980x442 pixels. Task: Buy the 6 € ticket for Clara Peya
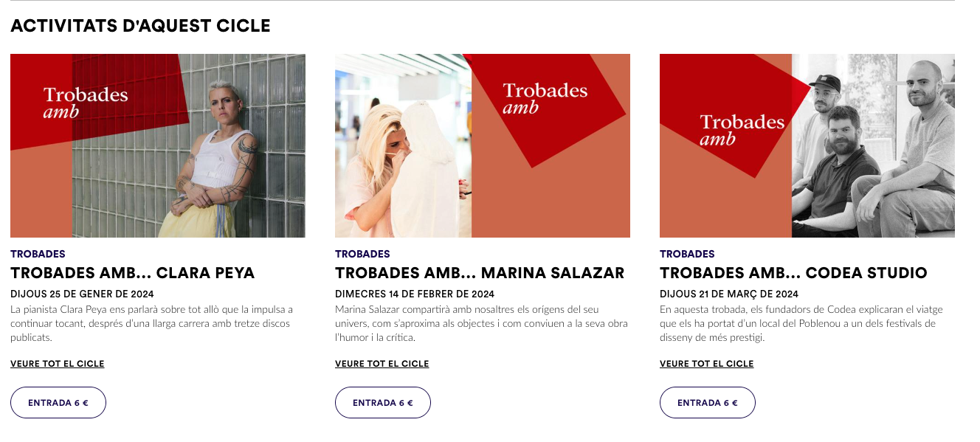tap(58, 403)
